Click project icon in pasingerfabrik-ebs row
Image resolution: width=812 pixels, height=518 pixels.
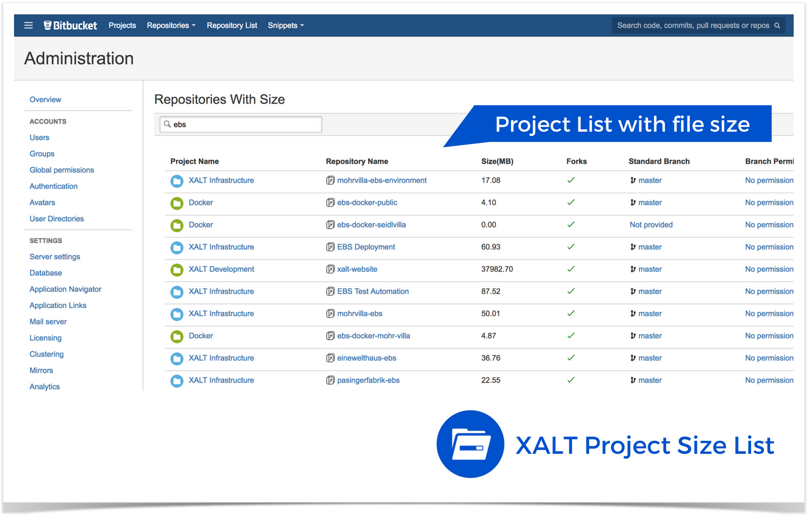point(177,380)
